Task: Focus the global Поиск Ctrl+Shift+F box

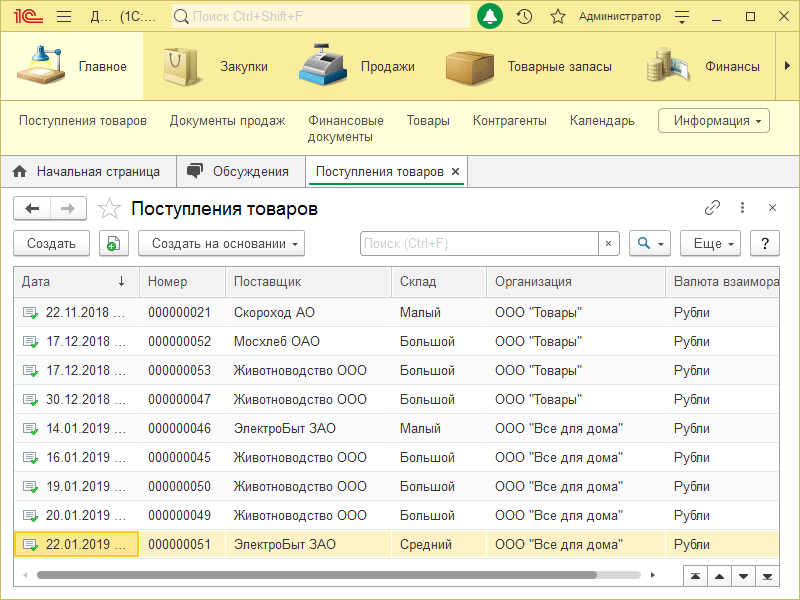Action: click(321, 17)
